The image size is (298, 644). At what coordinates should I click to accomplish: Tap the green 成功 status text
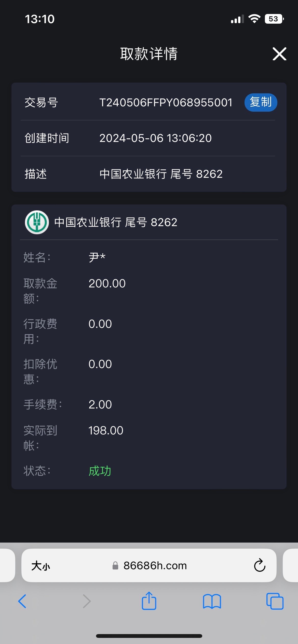[100, 471]
